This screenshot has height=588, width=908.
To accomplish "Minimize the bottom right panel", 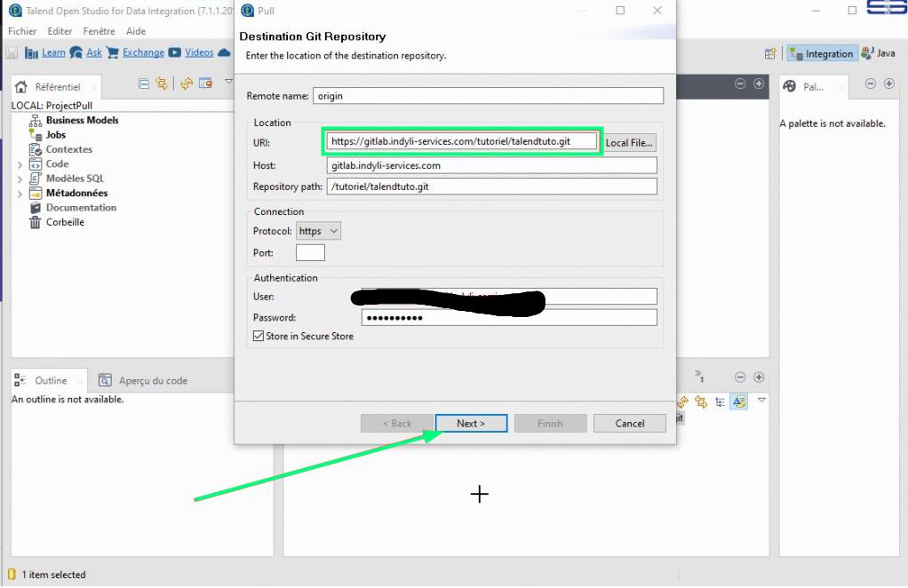I will click(x=740, y=377).
